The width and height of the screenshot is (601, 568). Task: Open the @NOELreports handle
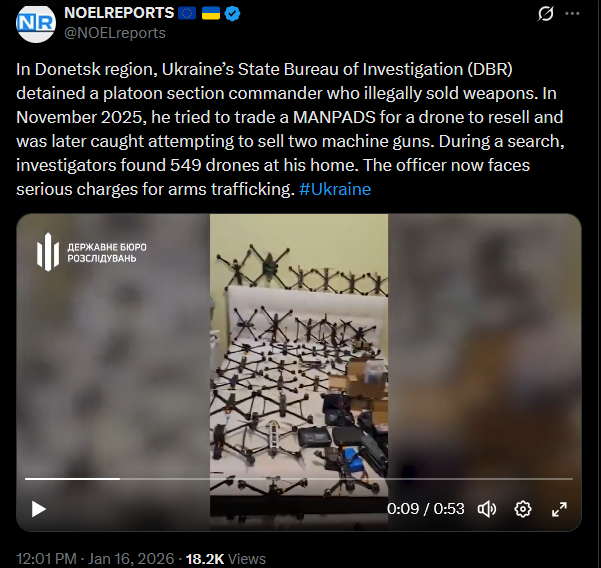(x=115, y=33)
